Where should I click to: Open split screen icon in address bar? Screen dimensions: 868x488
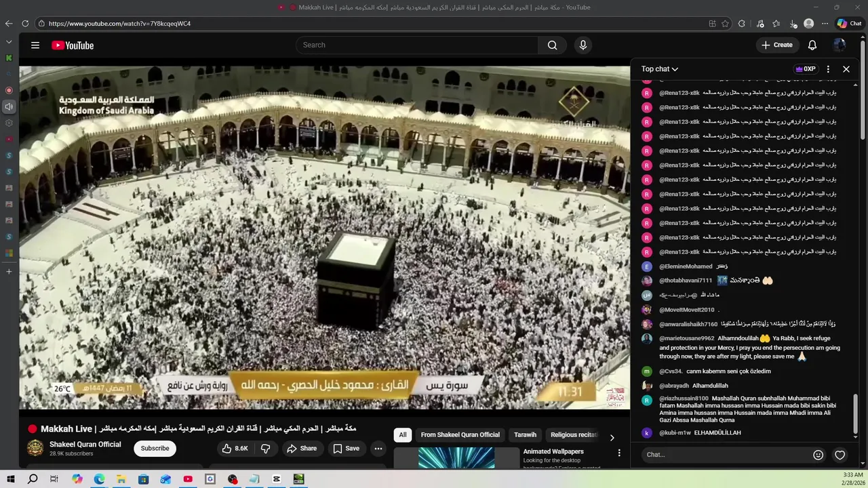(712, 23)
